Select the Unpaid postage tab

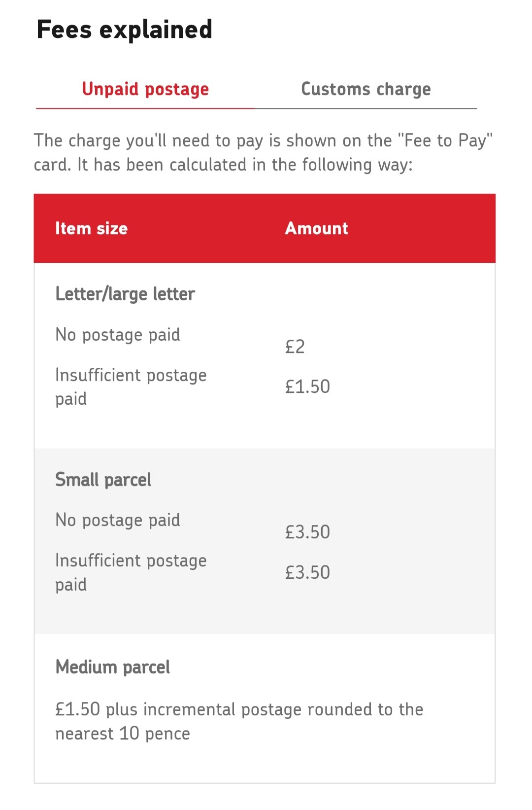(x=145, y=89)
